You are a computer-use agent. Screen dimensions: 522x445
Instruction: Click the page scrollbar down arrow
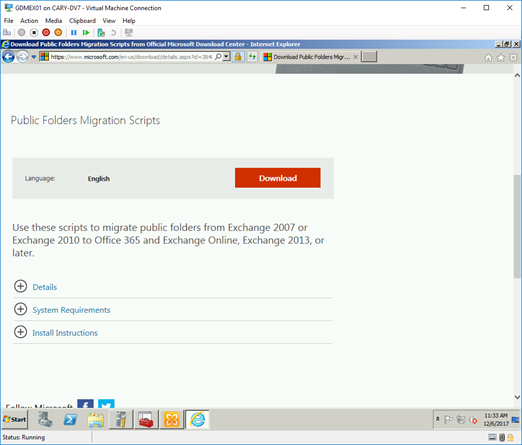[x=517, y=397]
